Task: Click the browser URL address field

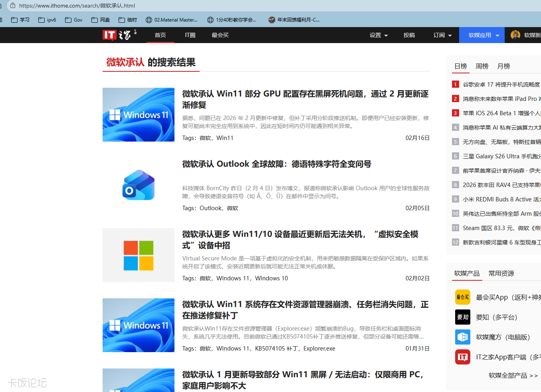Action: [240, 6]
